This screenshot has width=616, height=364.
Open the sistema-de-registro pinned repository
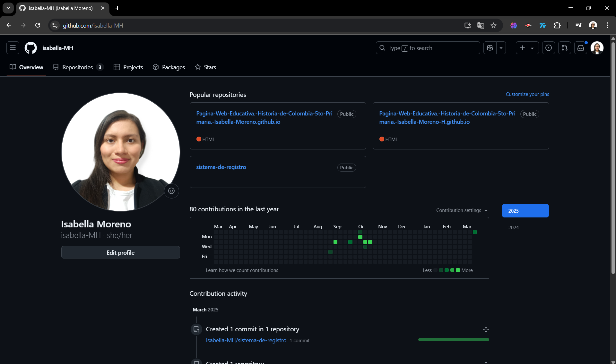click(221, 167)
